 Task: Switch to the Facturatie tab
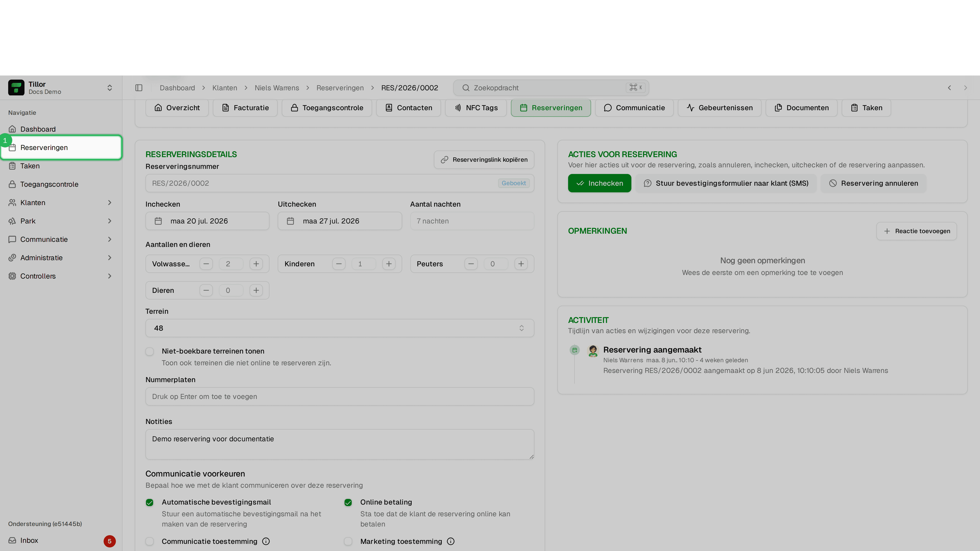pos(245,108)
